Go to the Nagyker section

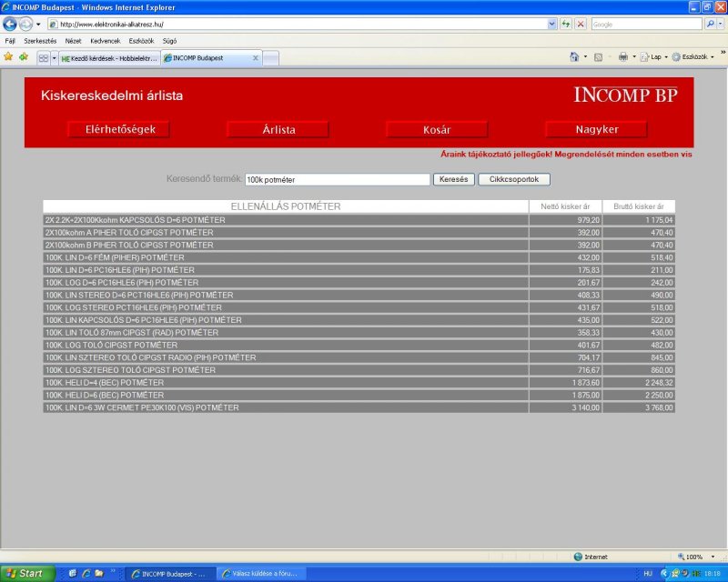[x=597, y=129]
